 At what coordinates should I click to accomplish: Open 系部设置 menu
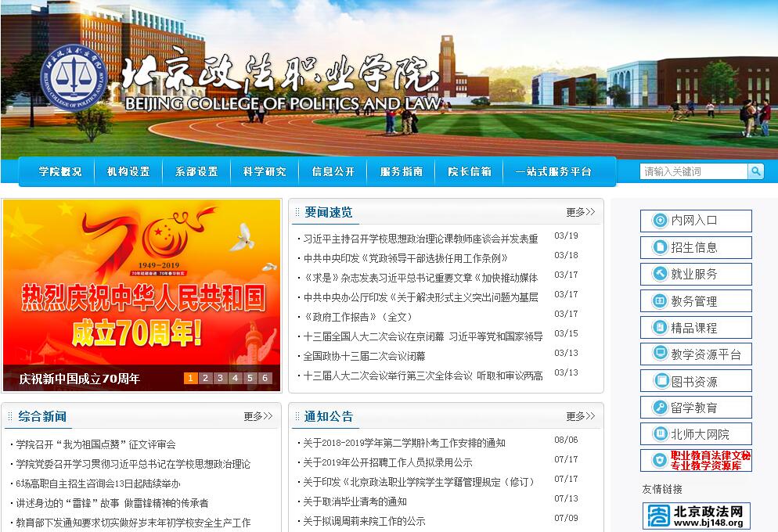tap(196, 171)
